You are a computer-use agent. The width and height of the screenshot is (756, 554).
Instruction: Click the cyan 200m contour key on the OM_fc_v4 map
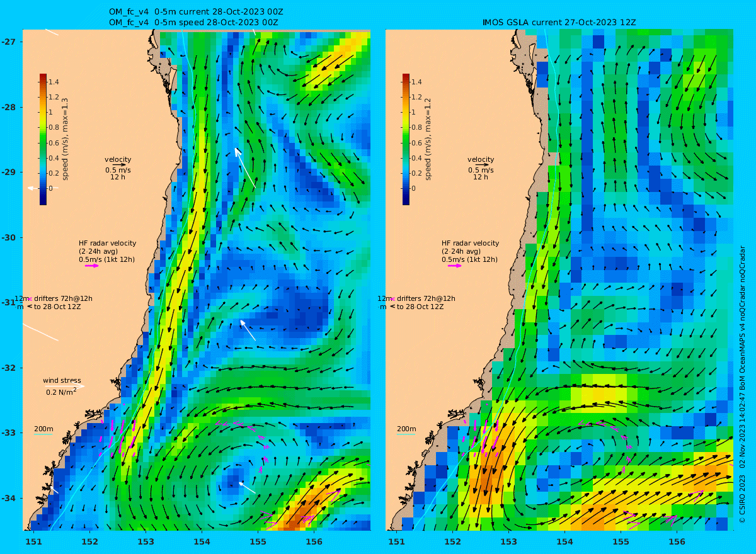pos(43,434)
